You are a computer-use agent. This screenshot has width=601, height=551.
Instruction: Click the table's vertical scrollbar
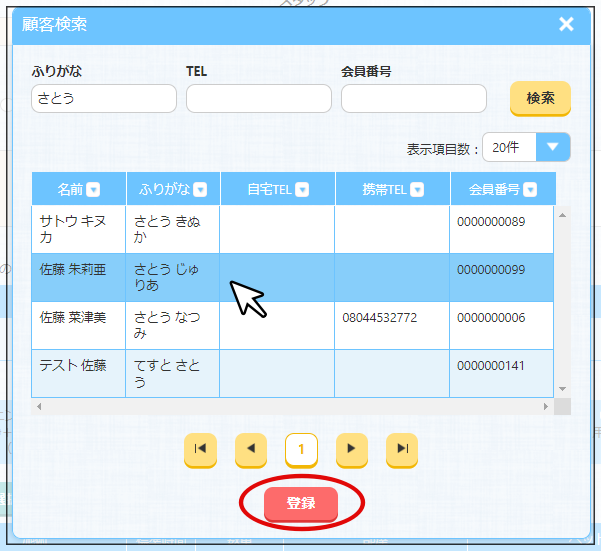pyautogui.click(x=562, y=300)
